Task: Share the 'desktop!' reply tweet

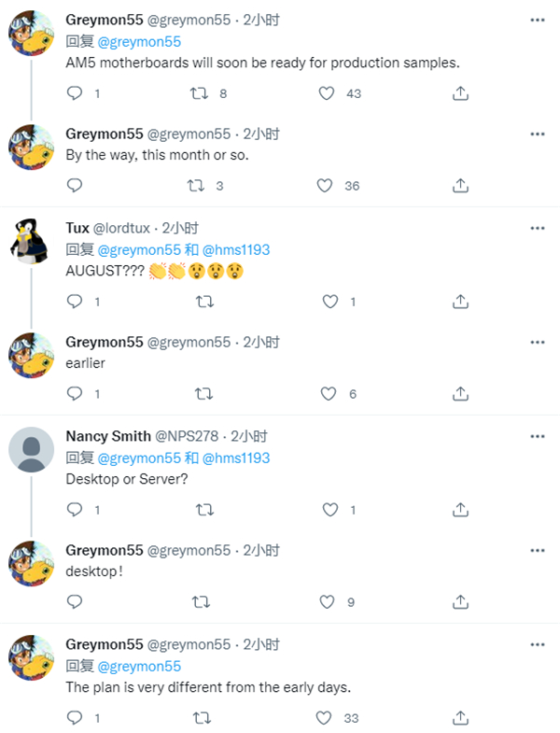Action: click(x=460, y=602)
